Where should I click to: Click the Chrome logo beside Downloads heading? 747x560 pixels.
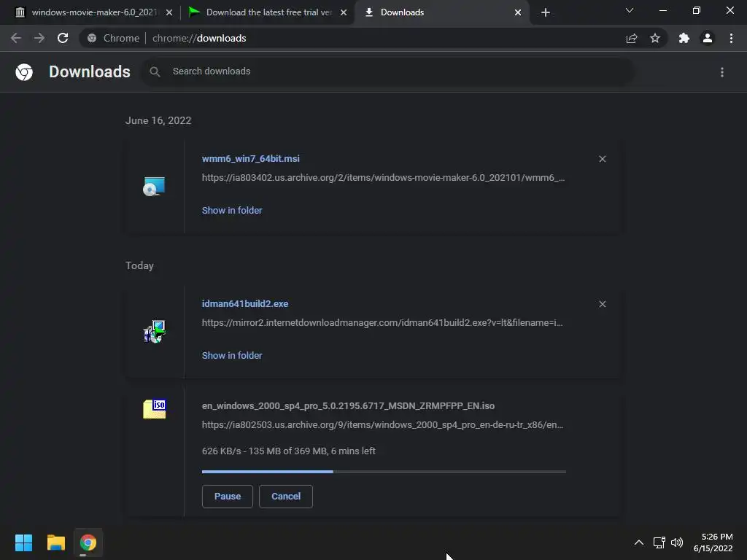pos(24,72)
